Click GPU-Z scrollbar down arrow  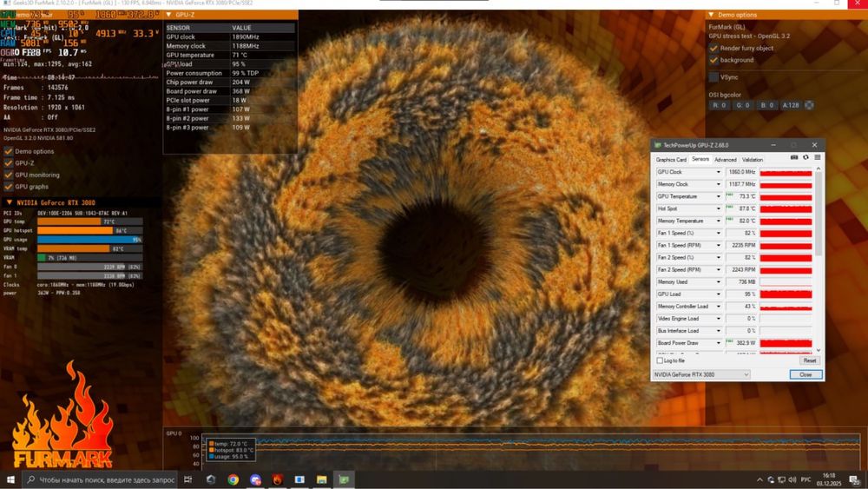coord(819,351)
